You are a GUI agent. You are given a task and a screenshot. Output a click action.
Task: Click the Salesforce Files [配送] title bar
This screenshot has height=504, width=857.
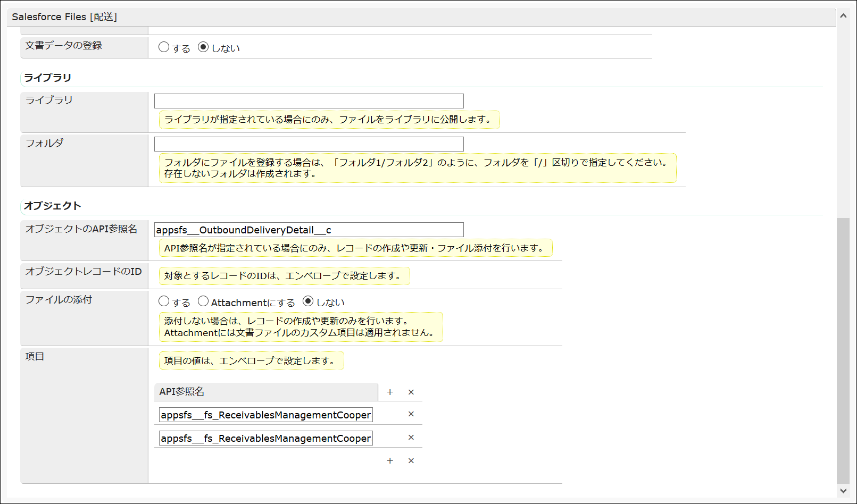tap(63, 16)
